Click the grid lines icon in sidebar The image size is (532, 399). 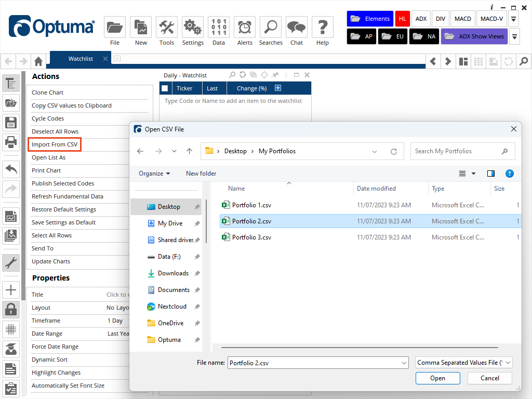pos(11,329)
